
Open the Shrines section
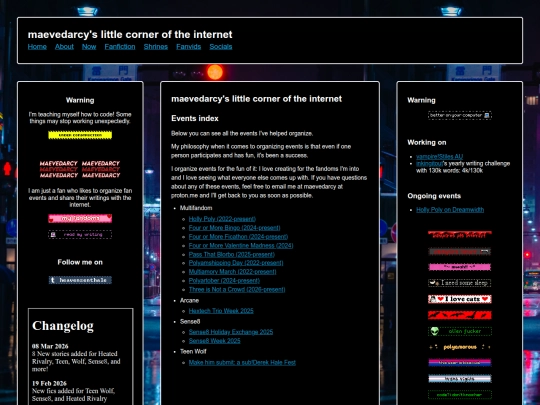(156, 46)
